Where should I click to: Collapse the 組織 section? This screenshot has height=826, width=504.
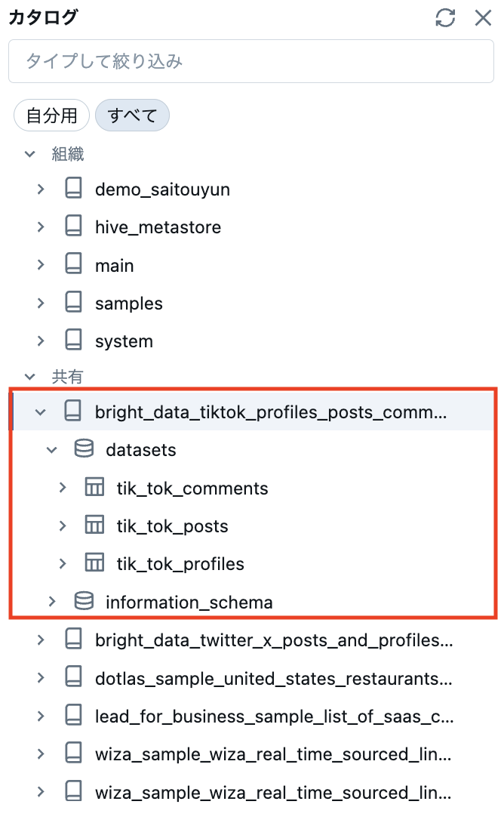point(30,154)
